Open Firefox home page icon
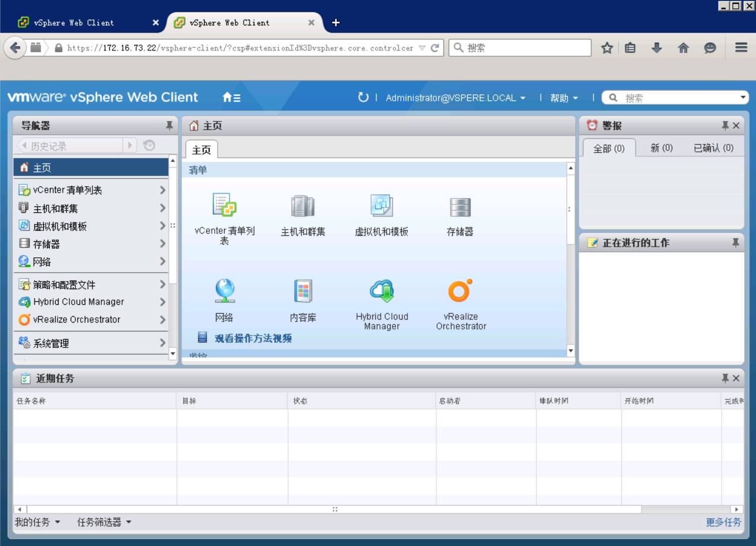Viewport: 756px width, 546px height. [684, 48]
